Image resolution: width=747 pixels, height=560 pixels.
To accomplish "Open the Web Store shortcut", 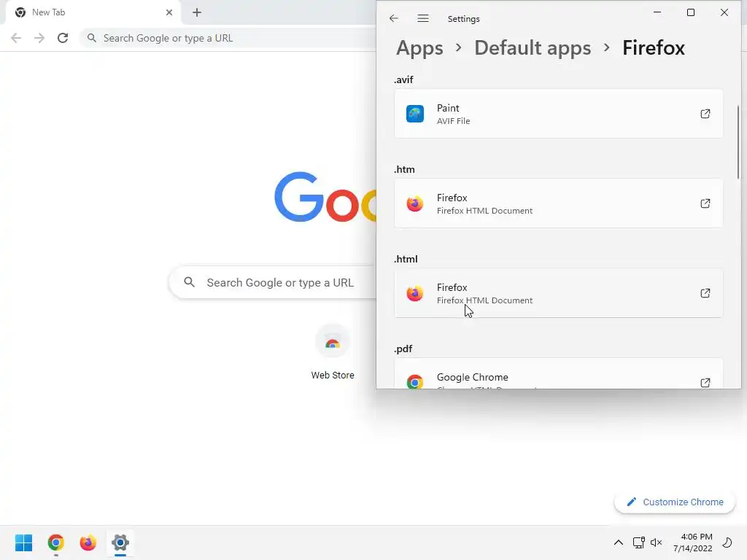I will (333, 351).
